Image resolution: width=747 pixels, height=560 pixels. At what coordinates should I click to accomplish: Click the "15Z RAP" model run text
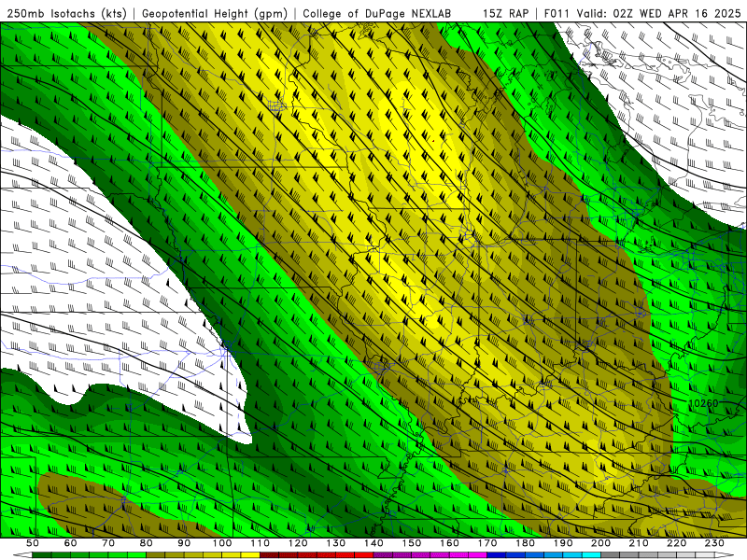point(505,14)
